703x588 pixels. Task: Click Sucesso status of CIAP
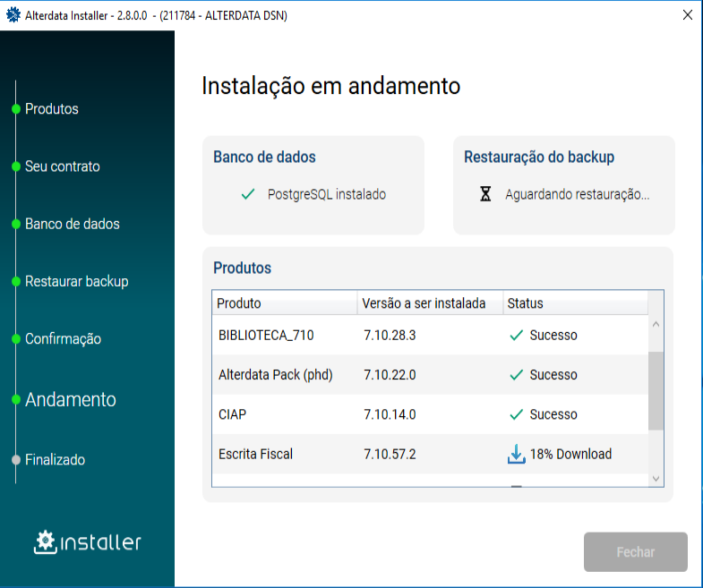click(553, 414)
